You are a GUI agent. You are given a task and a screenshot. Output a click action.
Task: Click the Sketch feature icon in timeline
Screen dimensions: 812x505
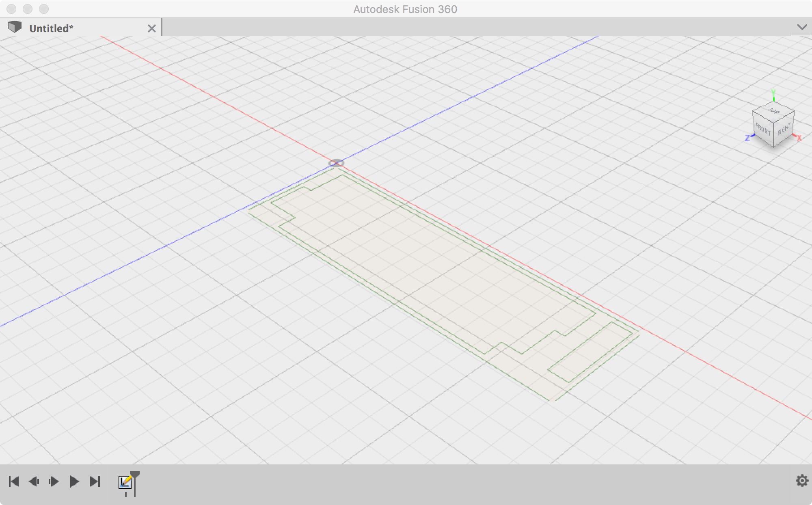point(125,482)
